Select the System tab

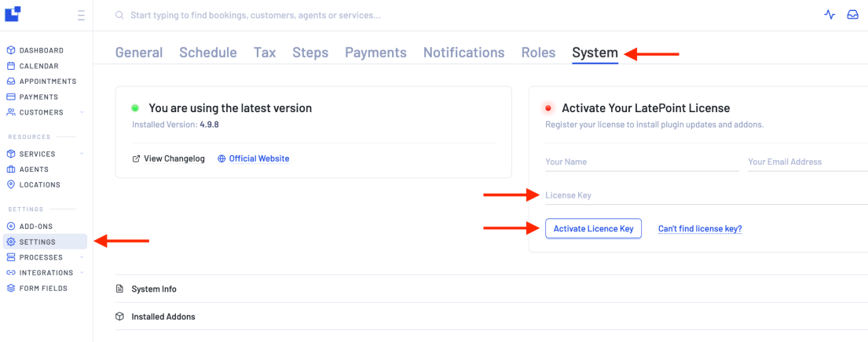click(x=595, y=53)
